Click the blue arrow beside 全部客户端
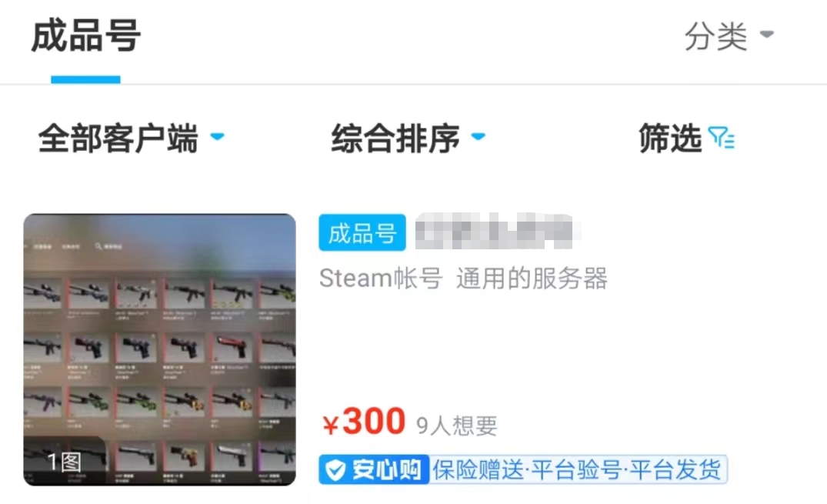The width and height of the screenshot is (827, 504). click(217, 136)
